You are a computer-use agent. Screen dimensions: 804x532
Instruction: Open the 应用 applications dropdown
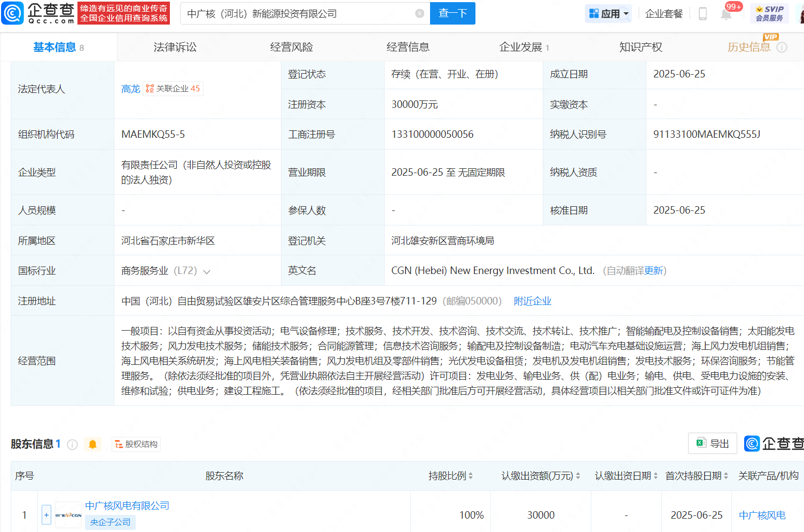tap(608, 13)
